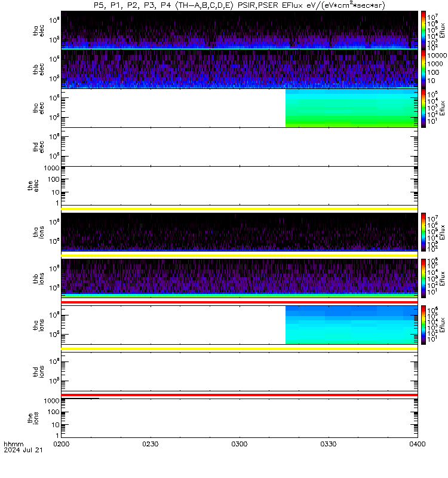
Task: Click the 0230 time axis label
Action: 151,444
